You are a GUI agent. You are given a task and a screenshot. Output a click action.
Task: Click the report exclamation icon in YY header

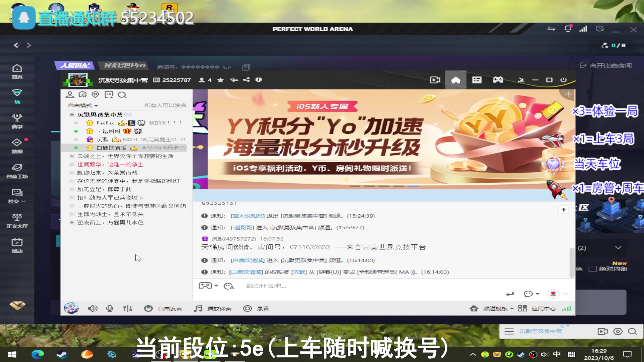[258, 80]
